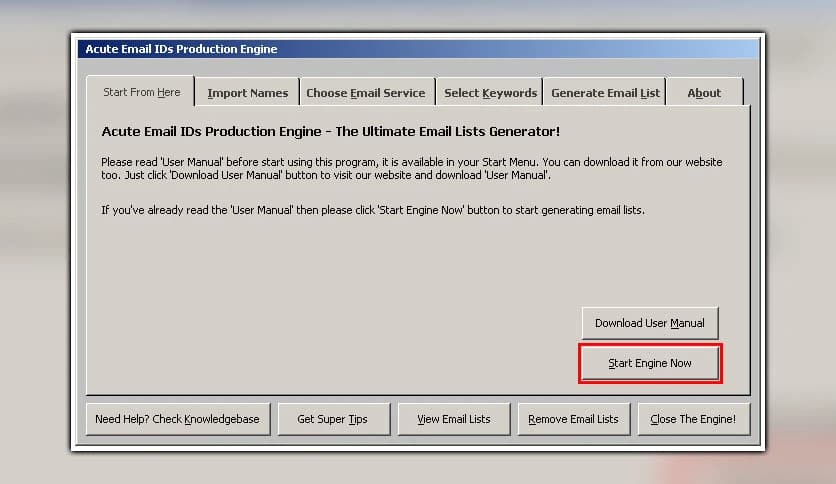This screenshot has width=836, height=484.
Task: Click Close The Engine! button
Action: [693, 419]
